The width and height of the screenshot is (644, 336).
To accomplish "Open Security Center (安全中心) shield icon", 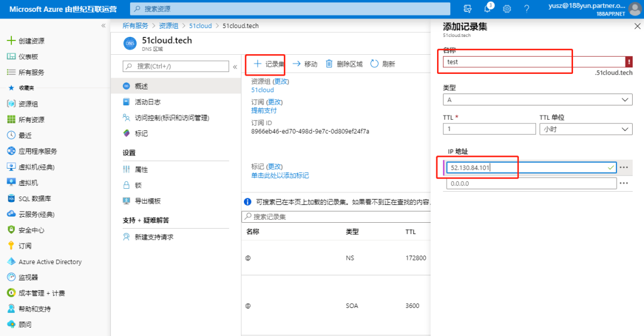I will tap(11, 230).
